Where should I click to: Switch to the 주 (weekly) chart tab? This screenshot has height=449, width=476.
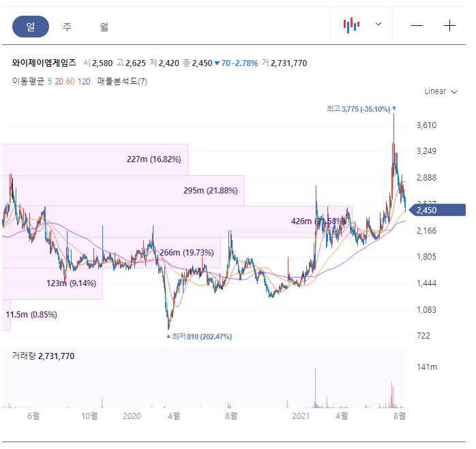pyautogui.click(x=67, y=27)
